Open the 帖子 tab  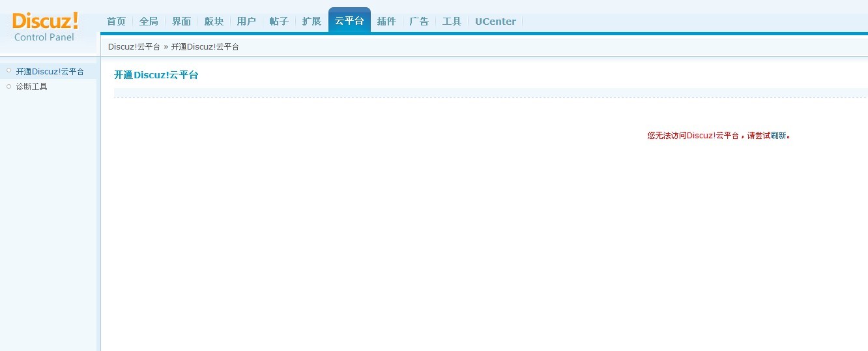pyautogui.click(x=279, y=21)
